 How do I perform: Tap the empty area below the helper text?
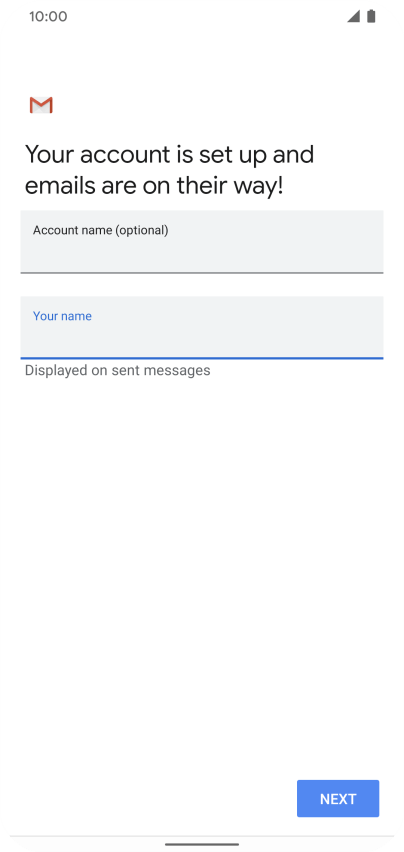[202, 571]
